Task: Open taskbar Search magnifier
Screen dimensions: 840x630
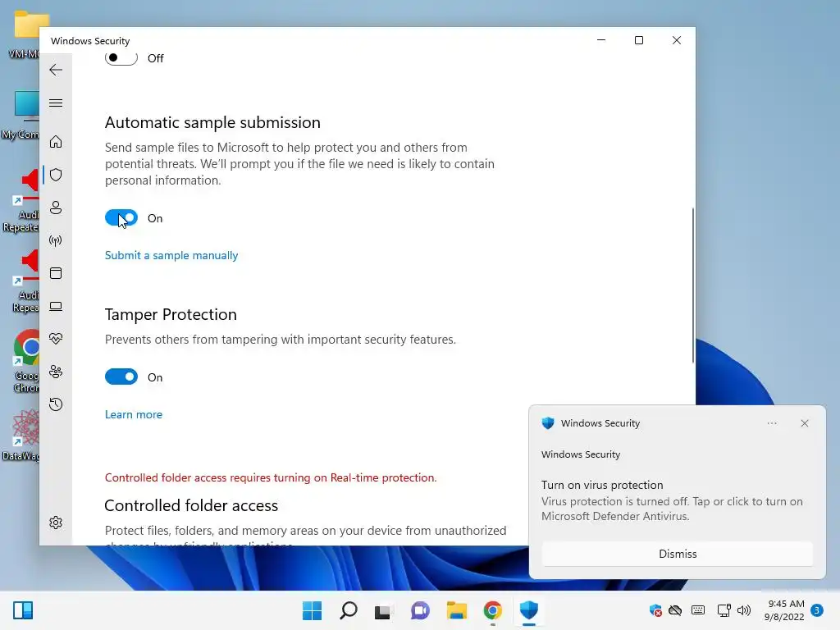Action: pos(348,610)
